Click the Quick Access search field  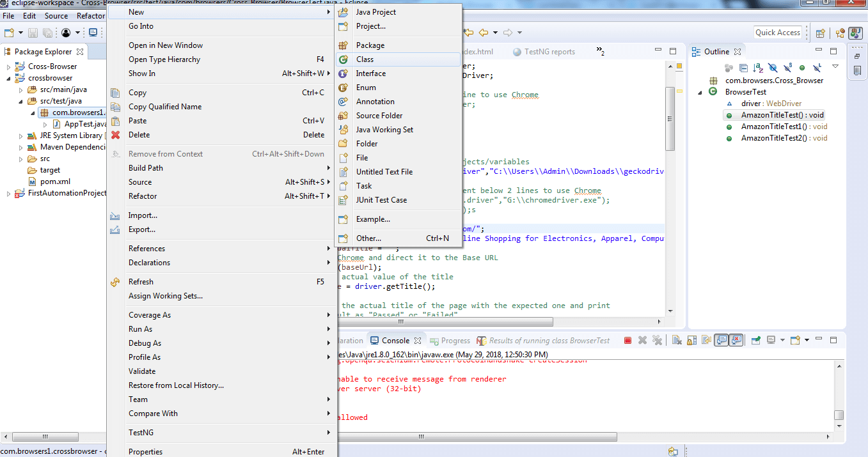[777, 33]
